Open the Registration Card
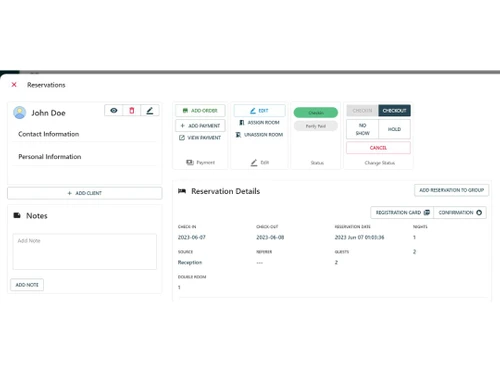500x375 pixels. coord(402,213)
